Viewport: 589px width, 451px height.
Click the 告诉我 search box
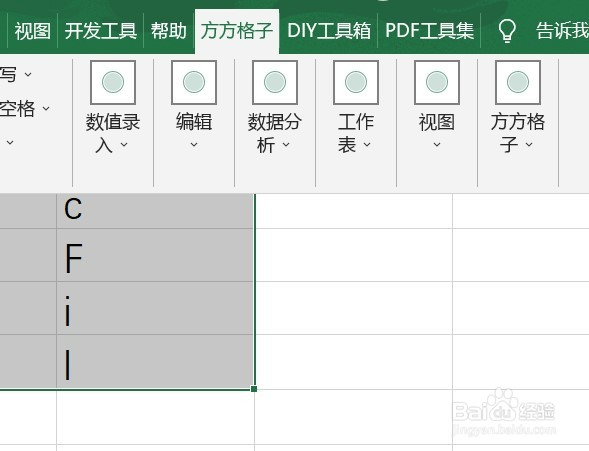click(562, 30)
